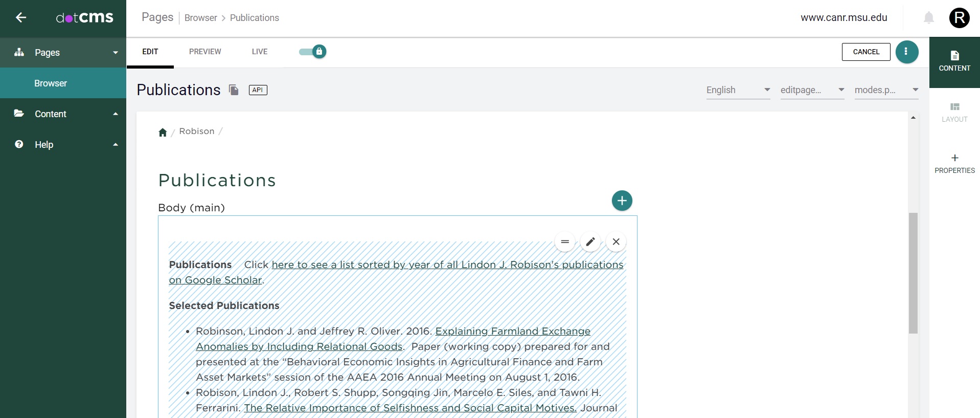Switch to the PREVIEW tab
980x418 pixels.
tap(205, 52)
